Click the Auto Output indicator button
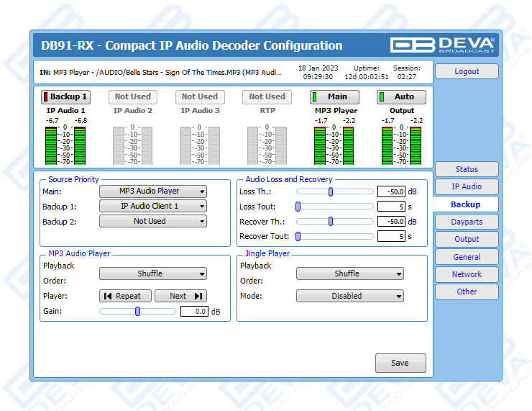Image resolution: width=532 pixels, height=411 pixels. [x=401, y=96]
